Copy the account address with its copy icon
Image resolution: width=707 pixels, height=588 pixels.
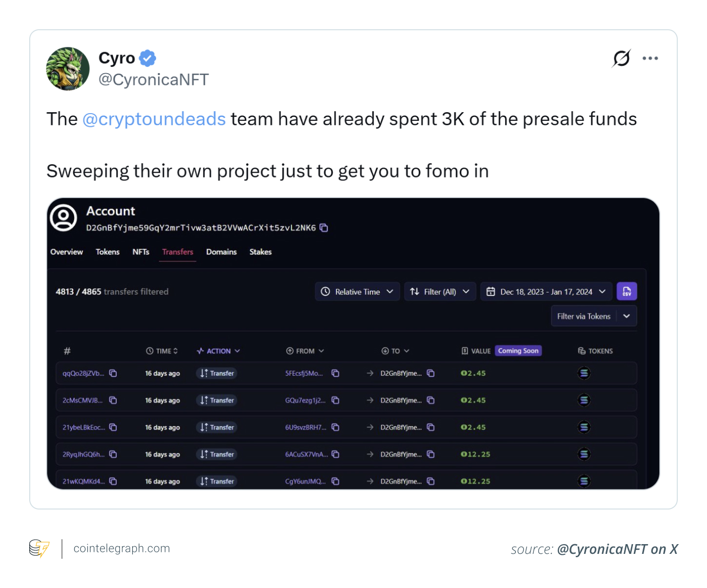pos(324,228)
